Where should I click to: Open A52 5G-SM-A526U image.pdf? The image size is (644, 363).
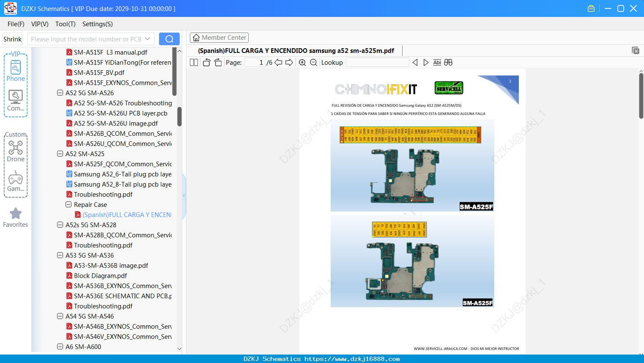112,123
